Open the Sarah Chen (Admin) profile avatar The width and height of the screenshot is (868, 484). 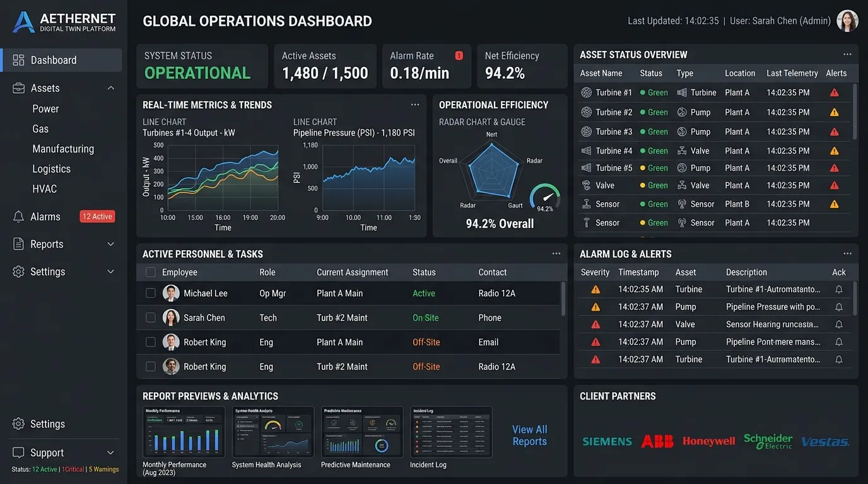(x=847, y=21)
